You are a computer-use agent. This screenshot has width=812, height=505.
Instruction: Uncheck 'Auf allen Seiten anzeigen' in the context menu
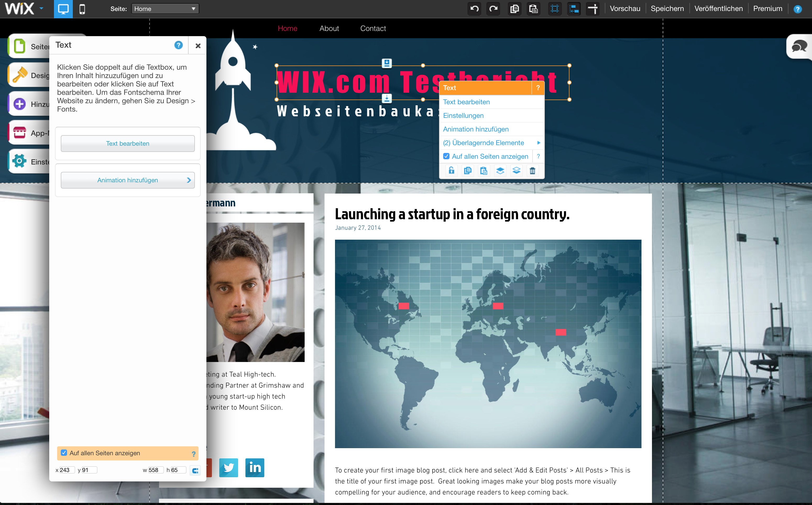pos(446,156)
